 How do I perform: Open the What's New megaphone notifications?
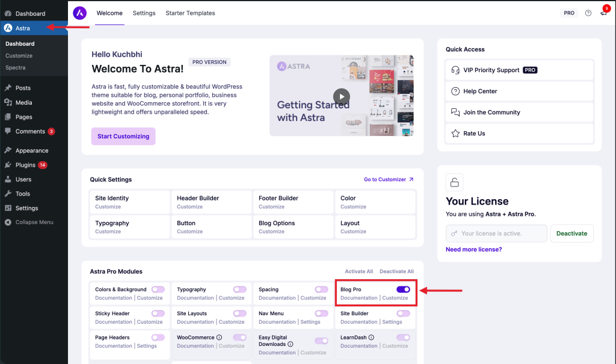[x=603, y=13]
